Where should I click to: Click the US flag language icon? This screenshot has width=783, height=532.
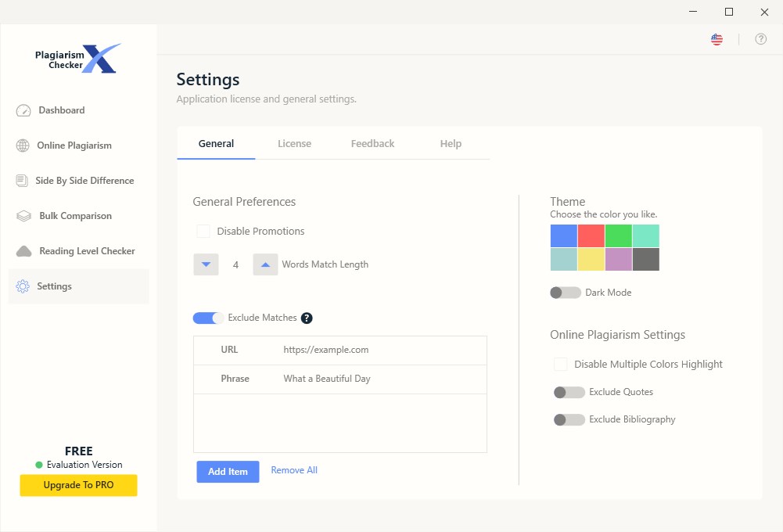tap(717, 38)
